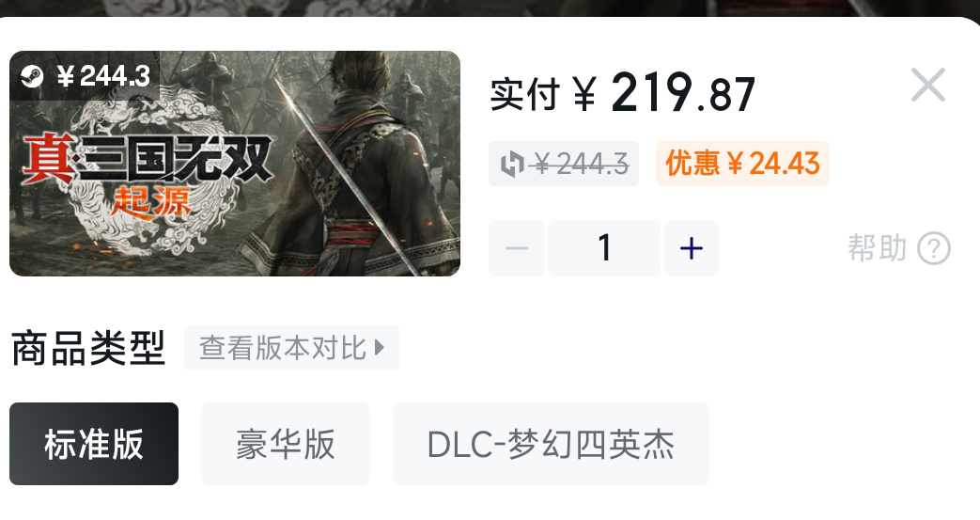Click the arrow beside 查看版本对比
This screenshot has width=980, height=520.
point(379,348)
